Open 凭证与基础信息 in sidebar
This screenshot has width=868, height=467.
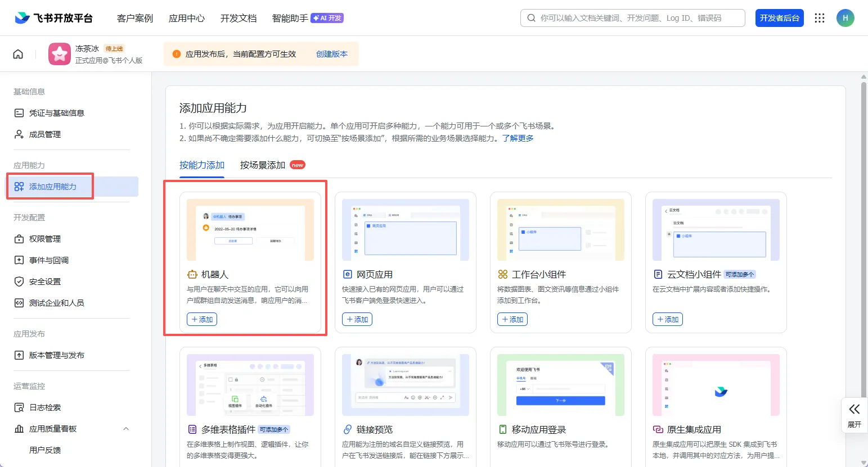click(56, 113)
